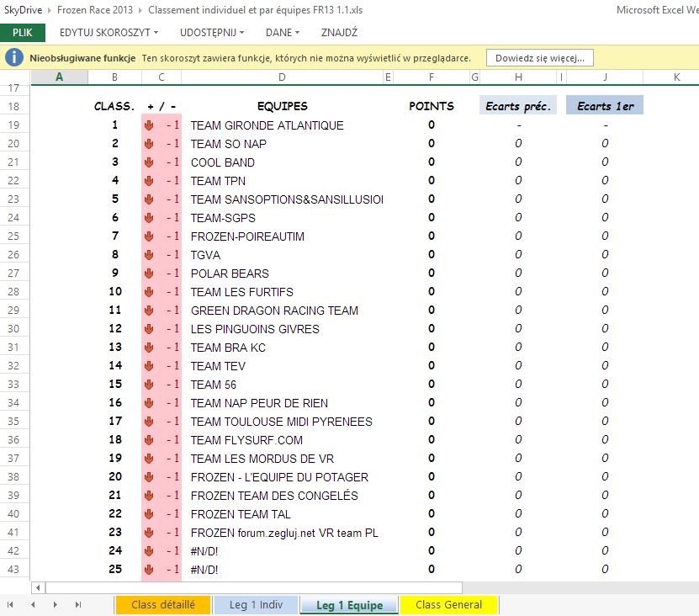The height and width of the screenshot is (616, 699).
Task: Click the red down arrow for COOL BAND
Action: pyautogui.click(x=149, y=162)
